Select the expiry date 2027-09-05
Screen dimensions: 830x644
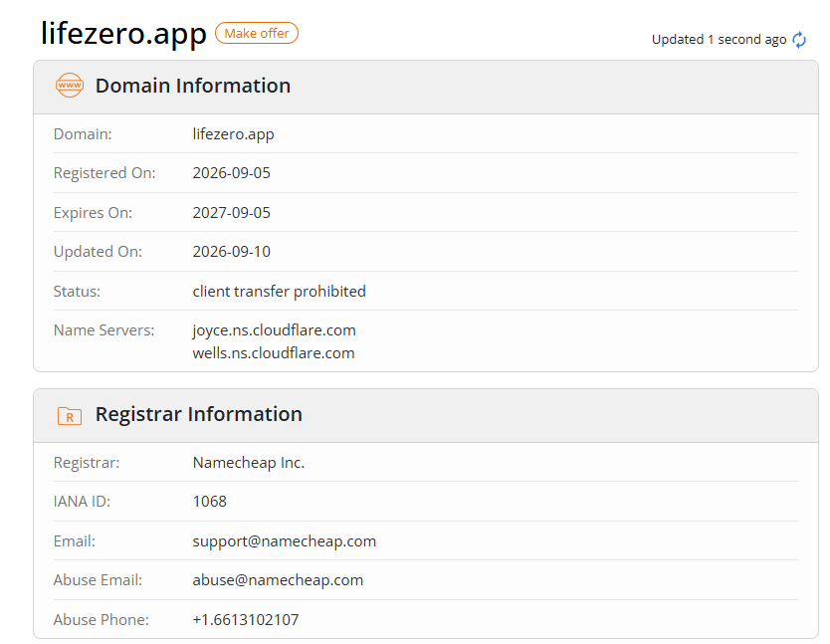coord(231,213)
